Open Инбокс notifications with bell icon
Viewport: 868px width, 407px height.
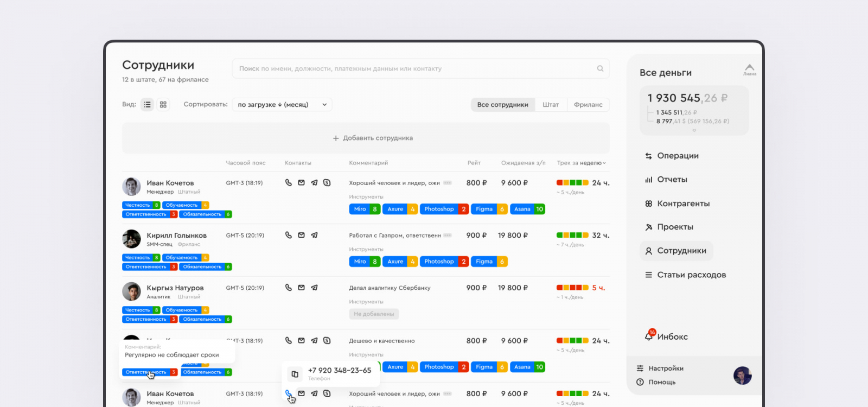coord(649,336)
